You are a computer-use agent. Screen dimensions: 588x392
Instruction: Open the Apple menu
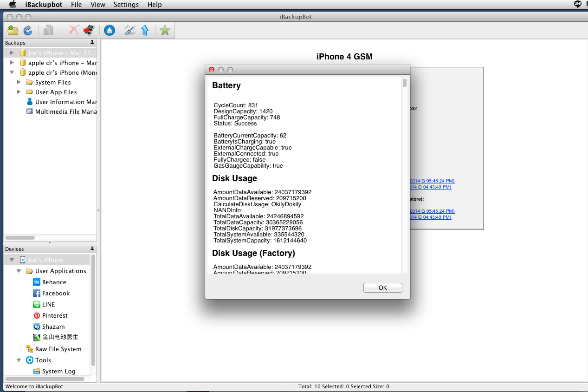tap(13, 4)
